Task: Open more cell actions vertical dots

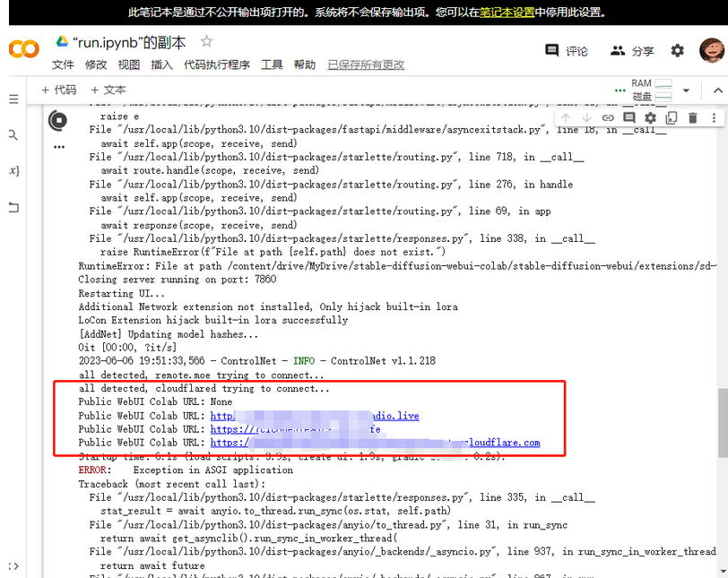Action: (714, 117)
